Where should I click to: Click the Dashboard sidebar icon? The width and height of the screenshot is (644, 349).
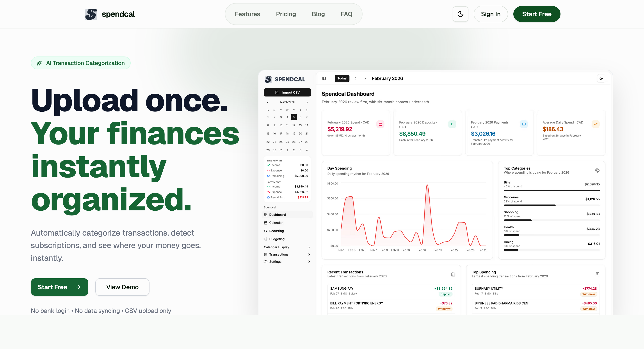[265, 215]
